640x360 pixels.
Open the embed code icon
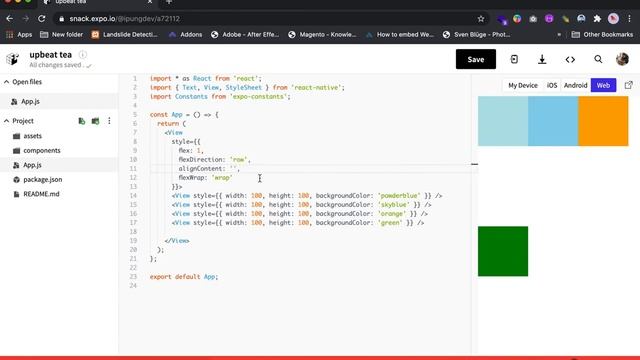[570, 60]
